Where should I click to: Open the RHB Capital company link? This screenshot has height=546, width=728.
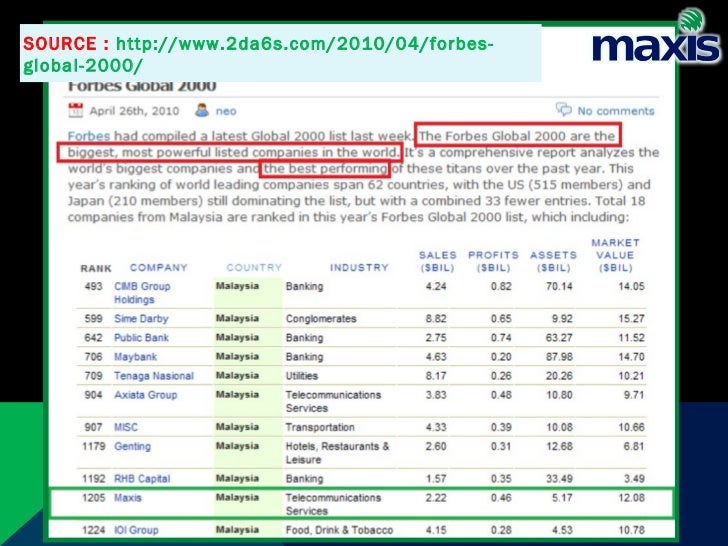click(142, 479)
